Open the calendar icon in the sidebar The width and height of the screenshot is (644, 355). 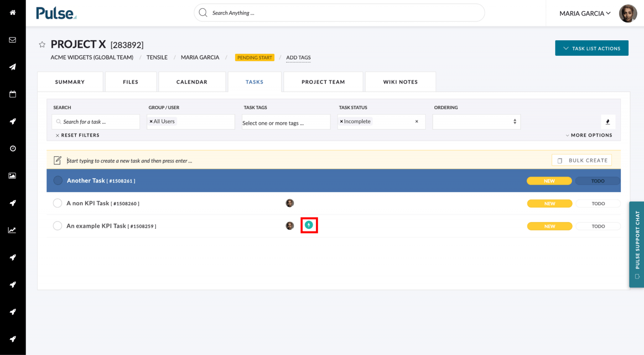click(x=13, y=94)
